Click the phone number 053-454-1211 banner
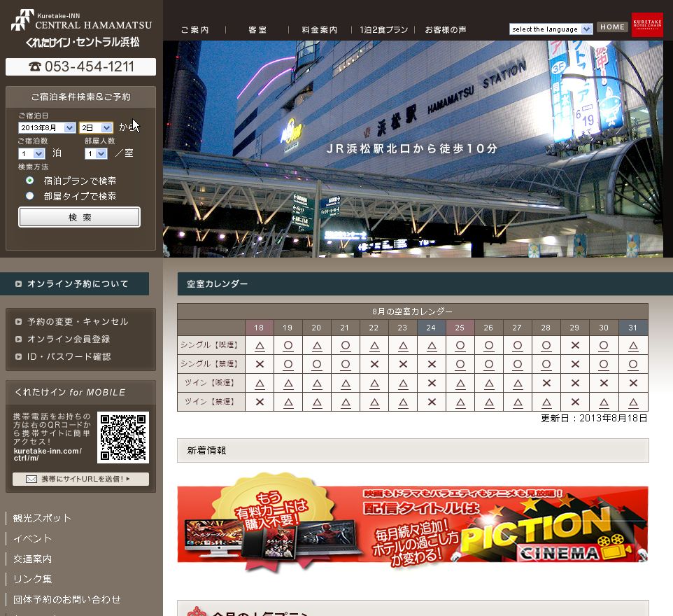 (80, 66)
